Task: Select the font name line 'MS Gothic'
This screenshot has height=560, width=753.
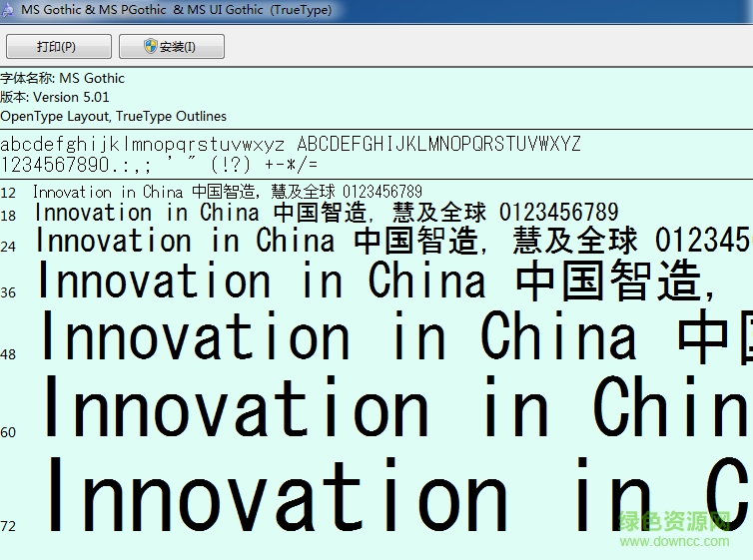Action: [x=63, y=78]
